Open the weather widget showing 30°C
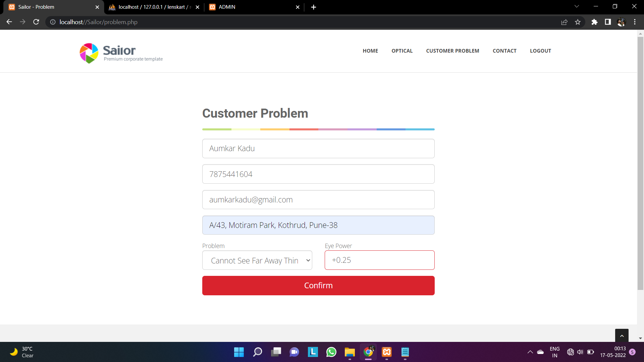The width and height of the screenshot is (644, 362). click(22, 352)
